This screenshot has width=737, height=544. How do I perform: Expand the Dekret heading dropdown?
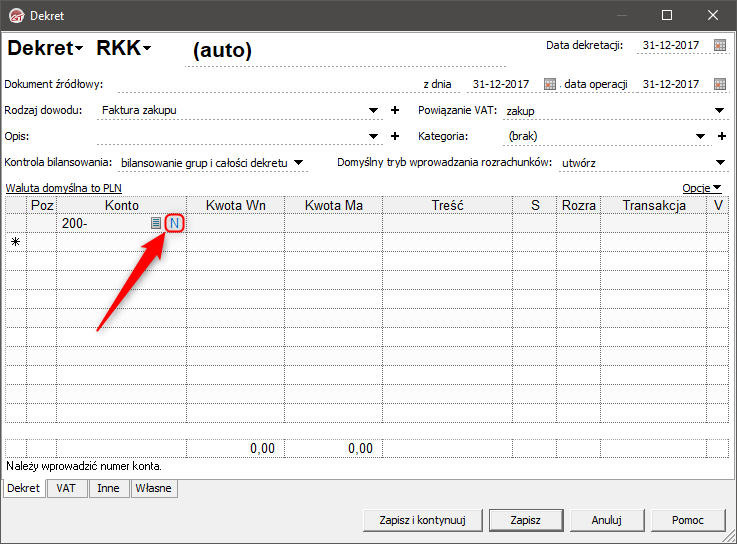tap(79, 47)
